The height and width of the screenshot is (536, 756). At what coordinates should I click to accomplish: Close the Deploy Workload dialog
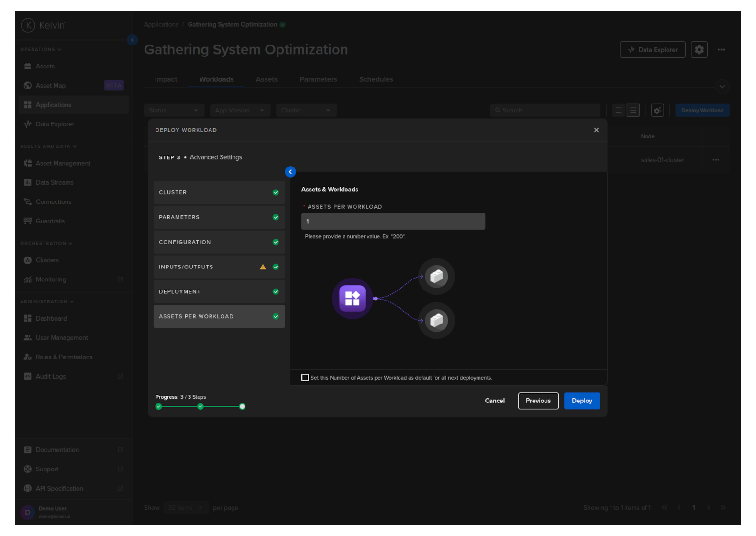pyautogui.click(x=596, y=130)
